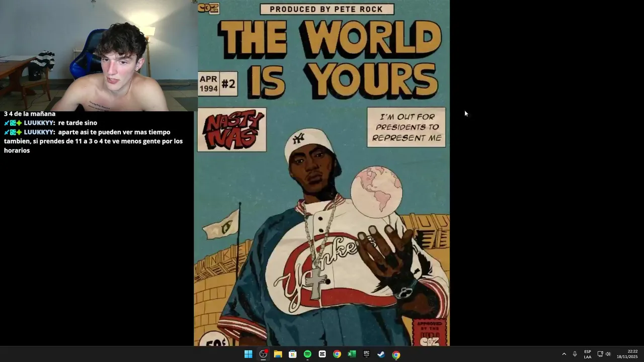The height and width of the screenshot is (362, 644).
Task: Switch to Spotify in the taskbar
Action: tap(307, 354)
